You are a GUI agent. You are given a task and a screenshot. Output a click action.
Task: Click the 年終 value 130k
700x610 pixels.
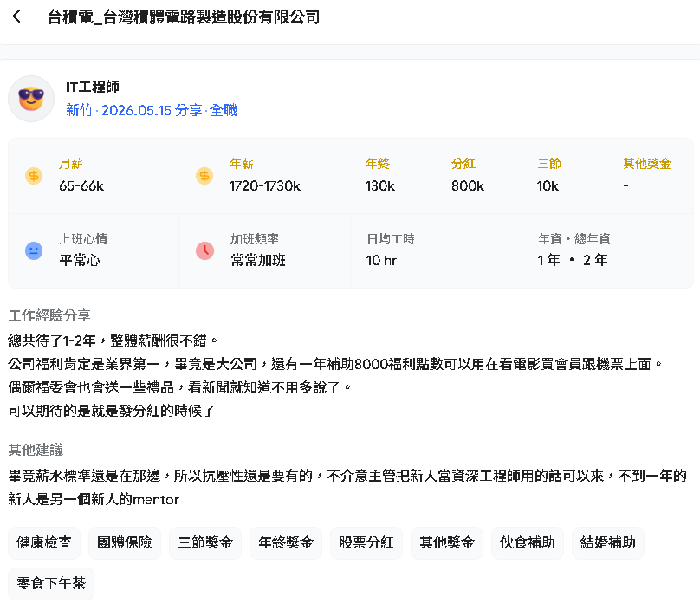pyautogui.click(x=380, y=185)
